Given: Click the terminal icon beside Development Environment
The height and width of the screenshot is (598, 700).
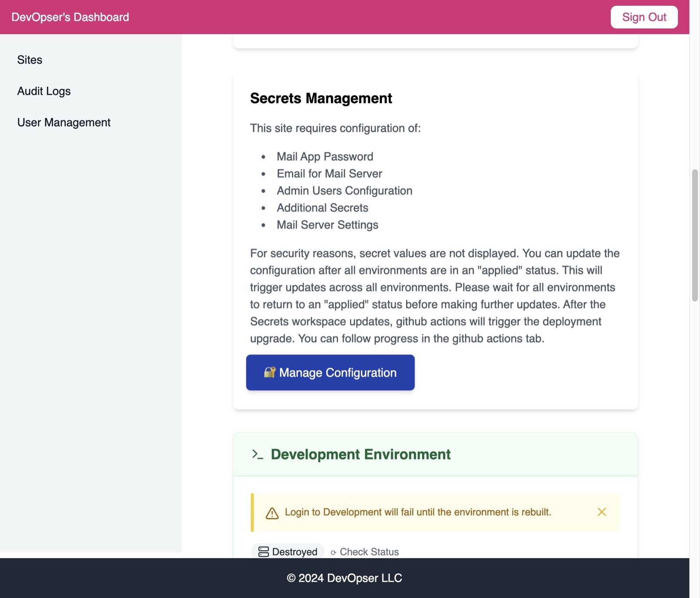Looking at the screenshot, I should [x=258, y=454].
